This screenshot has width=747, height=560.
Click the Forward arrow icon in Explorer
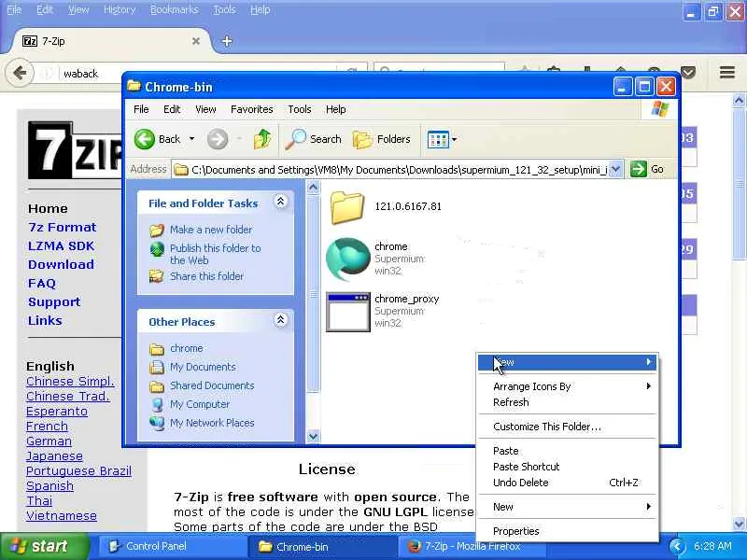point(218,139)
